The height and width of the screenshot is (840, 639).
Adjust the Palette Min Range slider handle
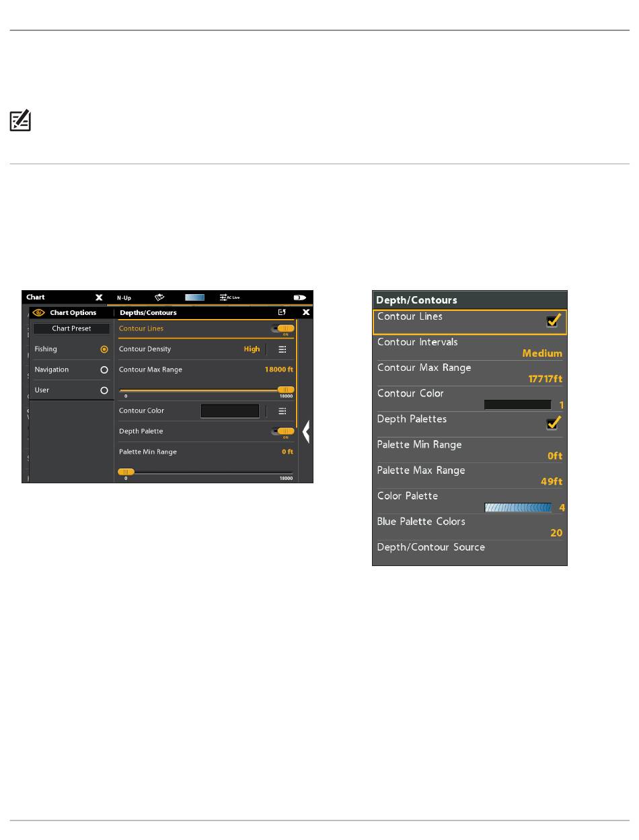pyautogui.click(x=126, y=472)
